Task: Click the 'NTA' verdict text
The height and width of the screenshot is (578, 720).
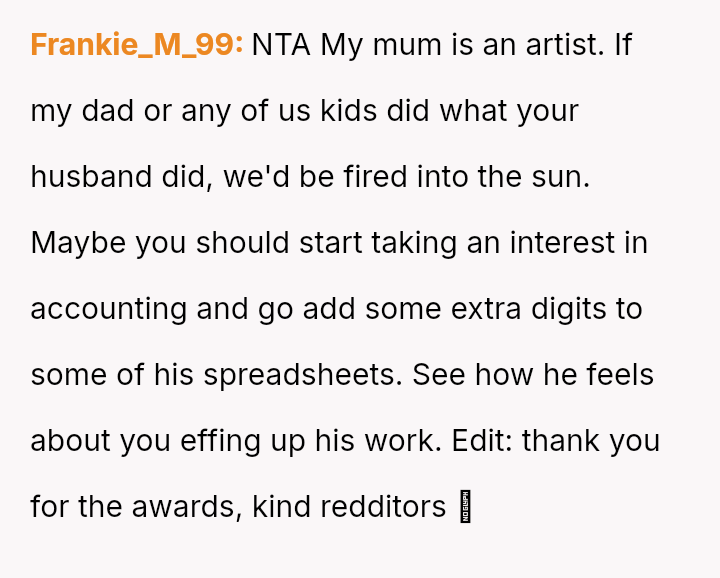Action: pyautogui.click(x=282, y=45)
